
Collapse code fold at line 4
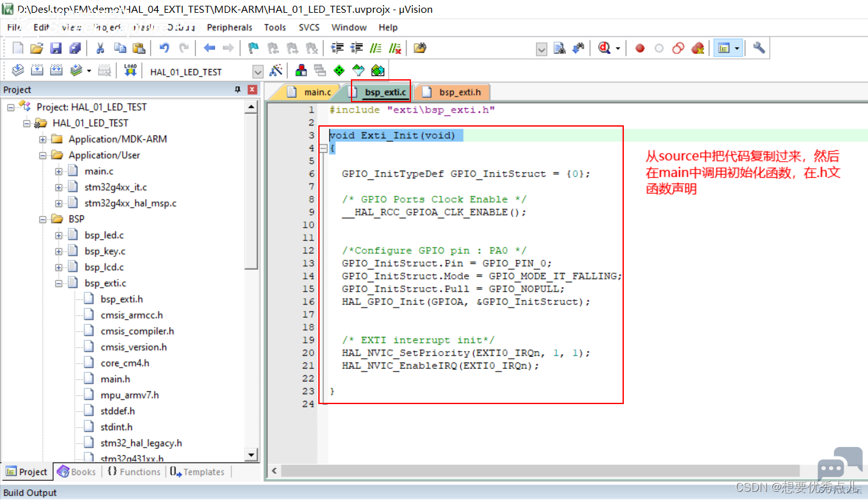point(323,148)
